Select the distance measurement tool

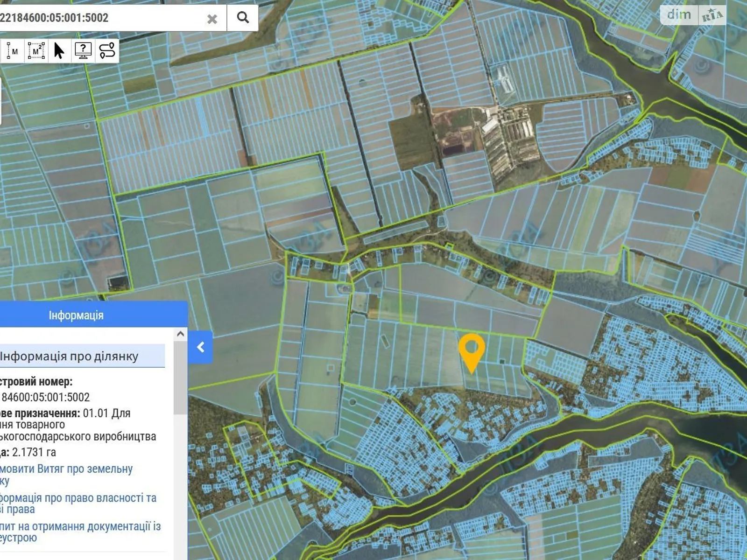12,51
